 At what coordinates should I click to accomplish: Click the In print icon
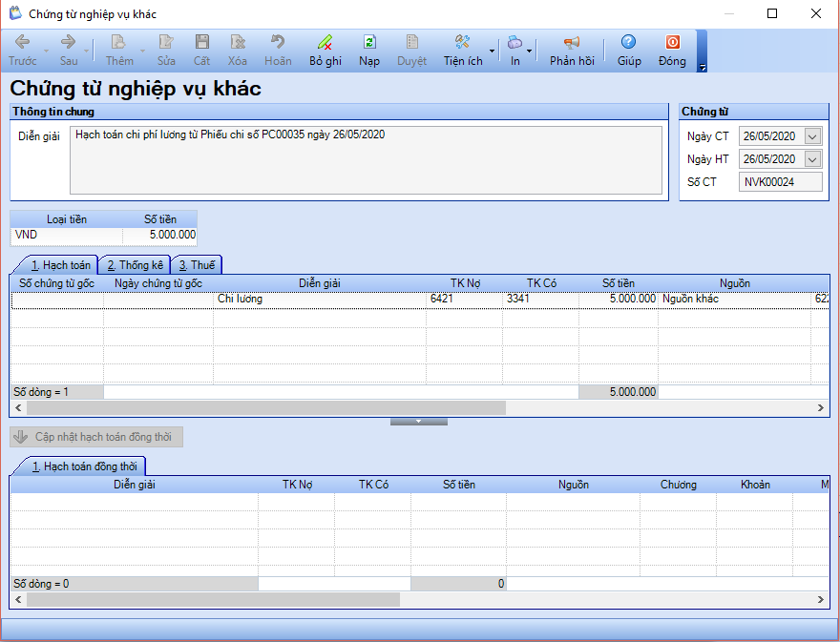click(514, 43)
